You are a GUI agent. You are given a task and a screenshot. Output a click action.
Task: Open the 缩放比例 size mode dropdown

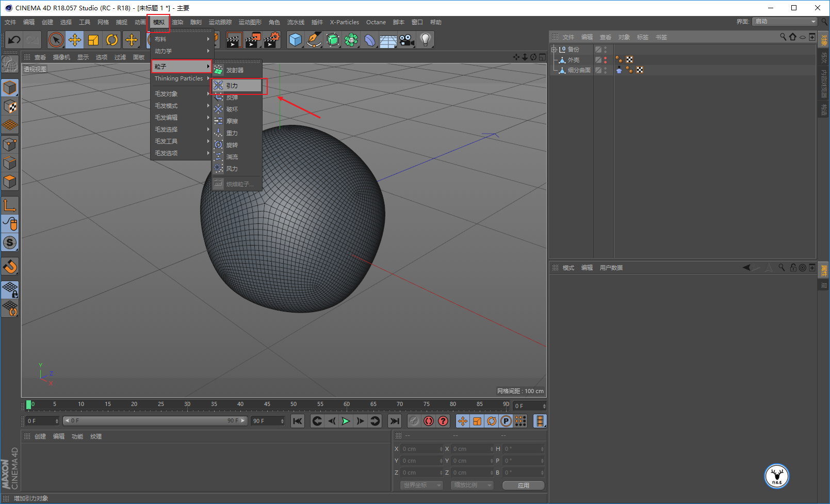[x=472, y=485]
